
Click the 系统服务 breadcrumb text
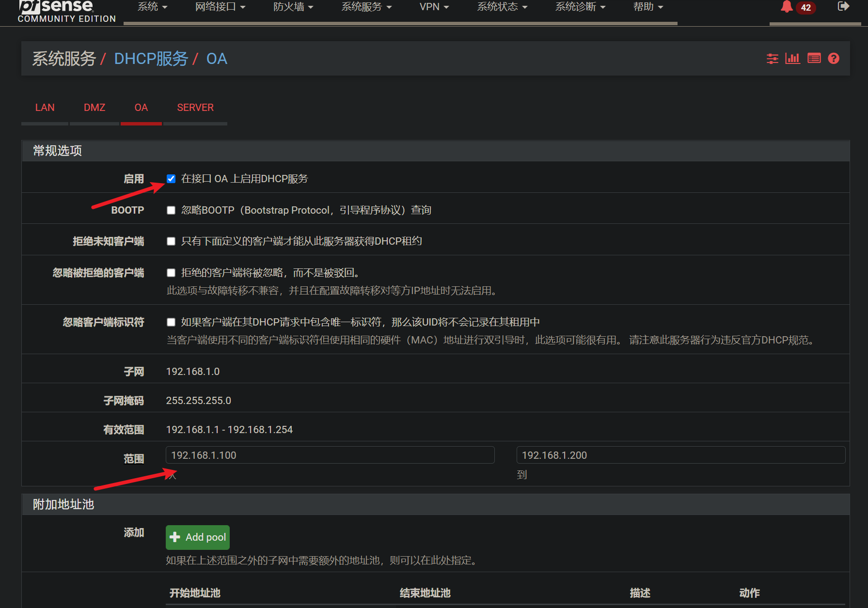tap(64, 59)
